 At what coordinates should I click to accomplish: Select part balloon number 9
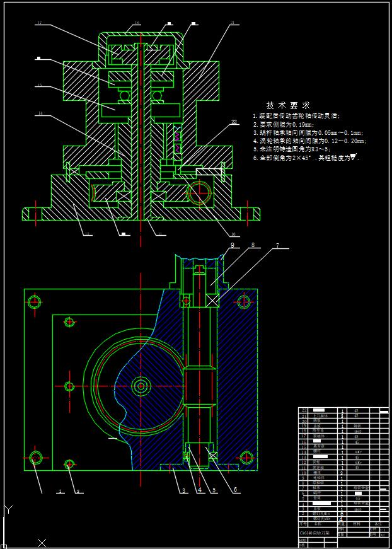[x=231, y=245]
